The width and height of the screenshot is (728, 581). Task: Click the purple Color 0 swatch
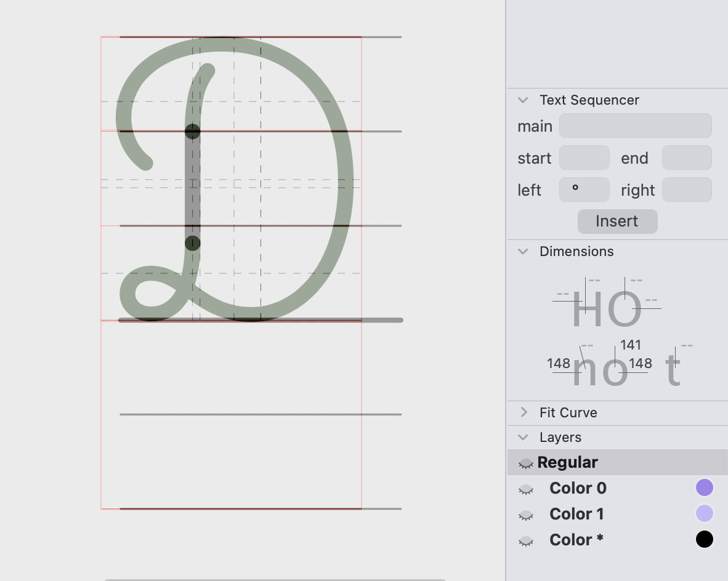tap(704, 487)
